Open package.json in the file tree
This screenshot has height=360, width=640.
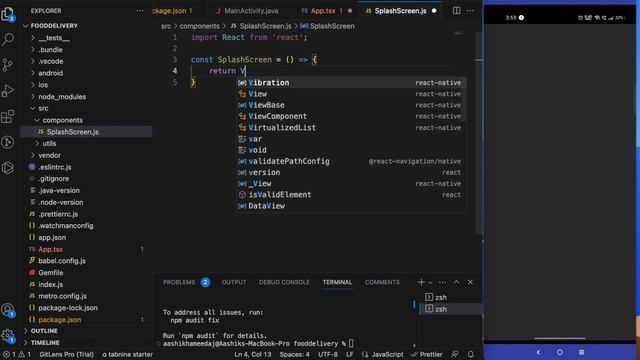[x=60, y=320]
